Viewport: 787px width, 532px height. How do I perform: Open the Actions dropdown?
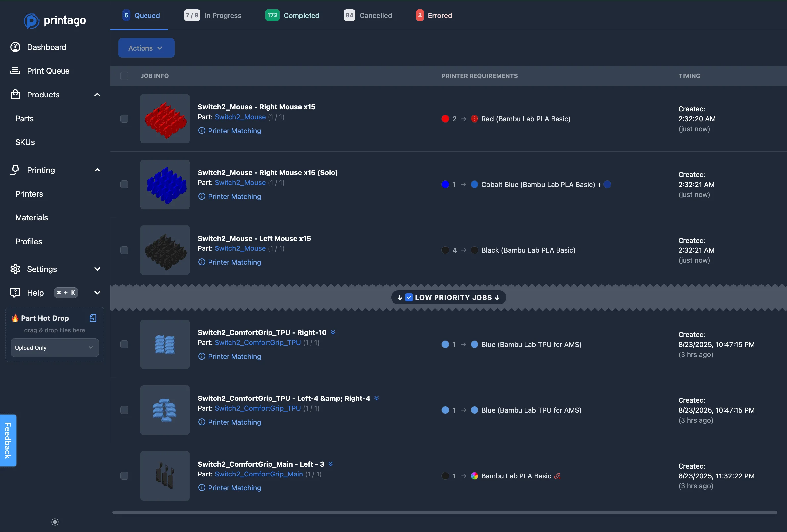(x=146, y=48)
